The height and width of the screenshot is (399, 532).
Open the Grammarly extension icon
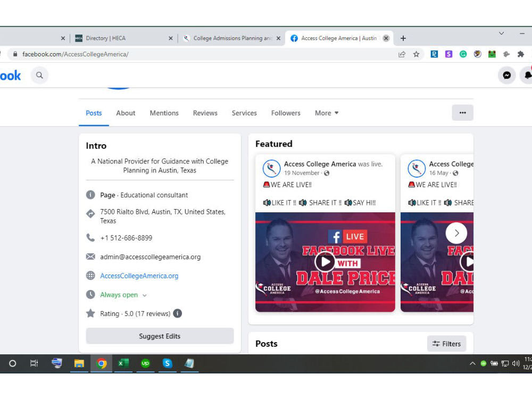(x=463, y=54)
